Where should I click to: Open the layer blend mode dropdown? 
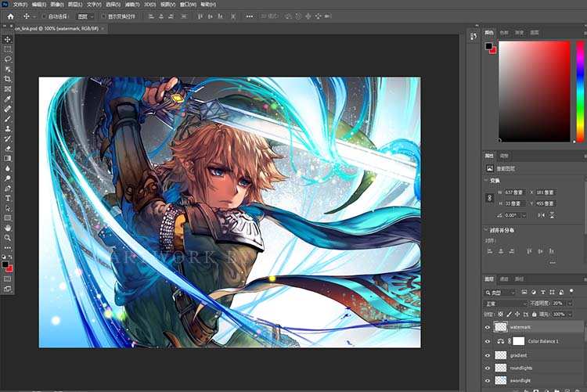tap(505, 303)
